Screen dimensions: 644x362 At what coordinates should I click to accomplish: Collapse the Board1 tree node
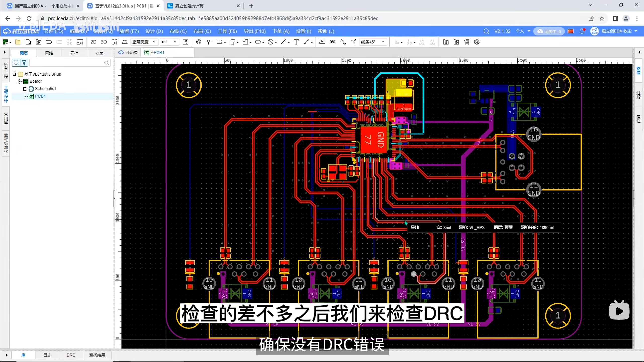[x=19, y=81]
